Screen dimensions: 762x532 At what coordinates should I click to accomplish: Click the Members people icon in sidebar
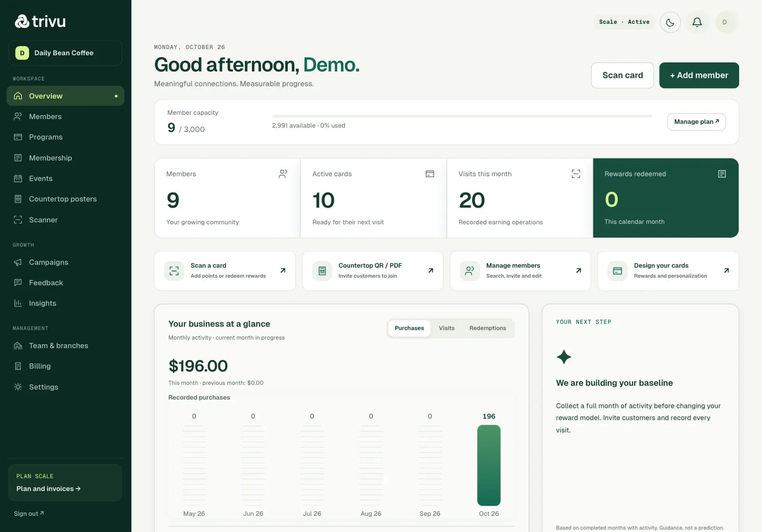pyautogui.click(x=18, y=116)
